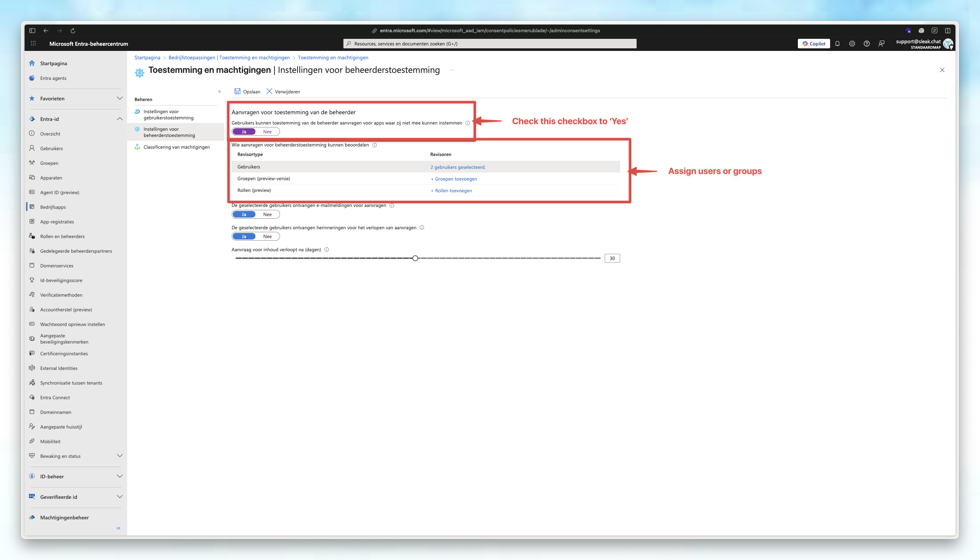This screenshot has width=980, height=560.
Task: Open the 2 gebruikers geselecteerd link
Action: 457,167
